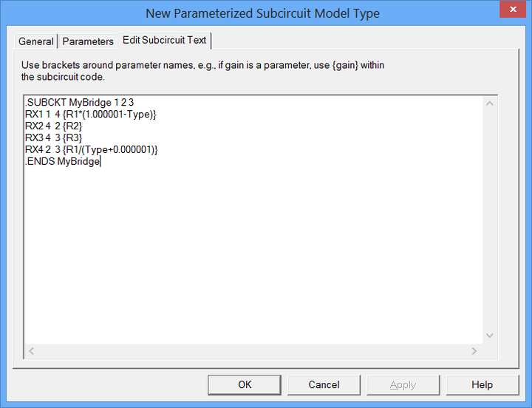Click the vertical scrollbar down arrow
Viewport: 532px width, 408px height.
[x=489, y=336]
